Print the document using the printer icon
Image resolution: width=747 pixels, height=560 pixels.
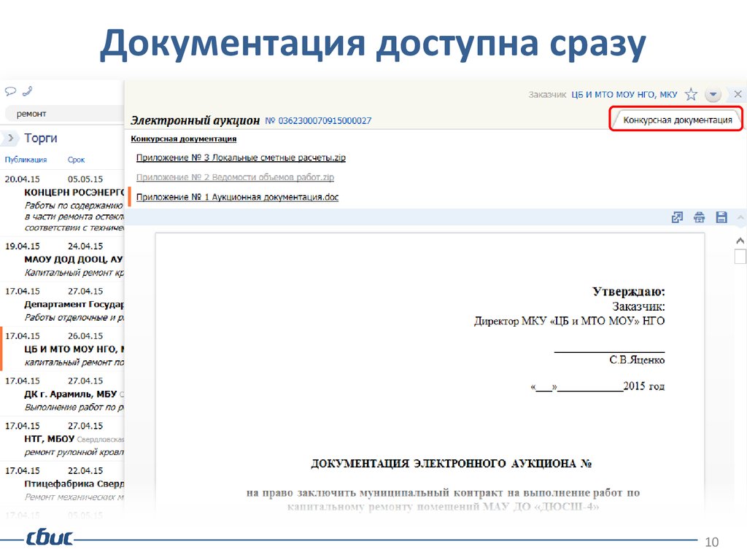700,217
